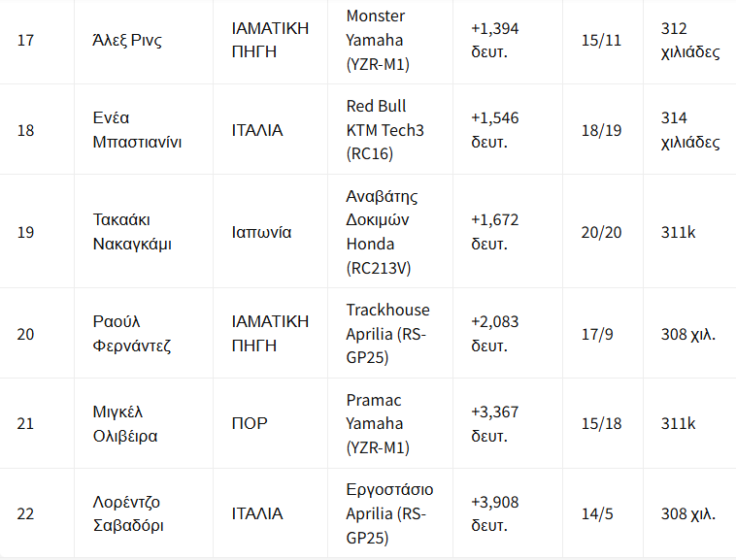The height and width of the screenshot is (560, 736).
Task: Click the Ιαπωνία nationality cell
Action: (x=270, y=231)
